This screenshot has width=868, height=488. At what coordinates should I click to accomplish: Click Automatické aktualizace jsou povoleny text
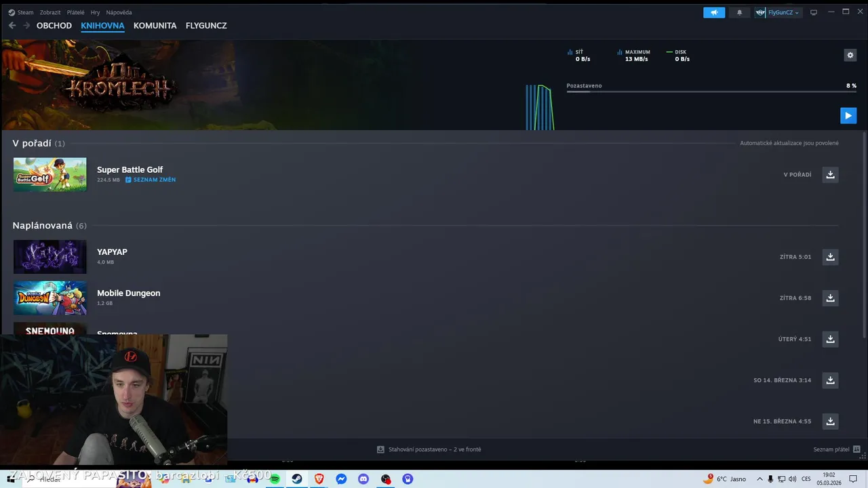click(789, 143)
